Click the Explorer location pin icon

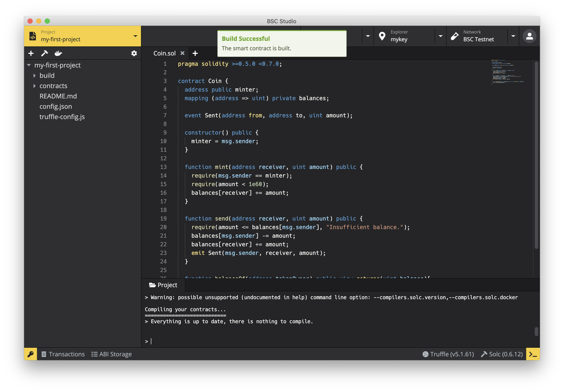click(x=382, y=36)
